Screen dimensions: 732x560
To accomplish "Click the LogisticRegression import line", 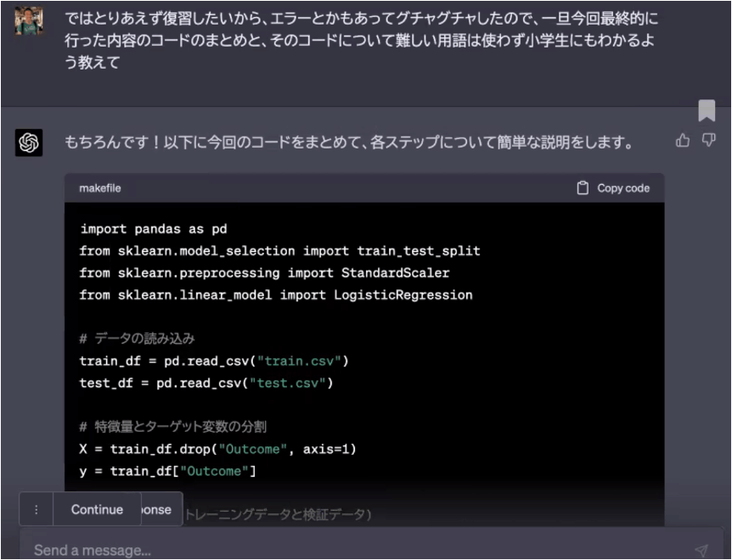I will (x=276, y=294).
